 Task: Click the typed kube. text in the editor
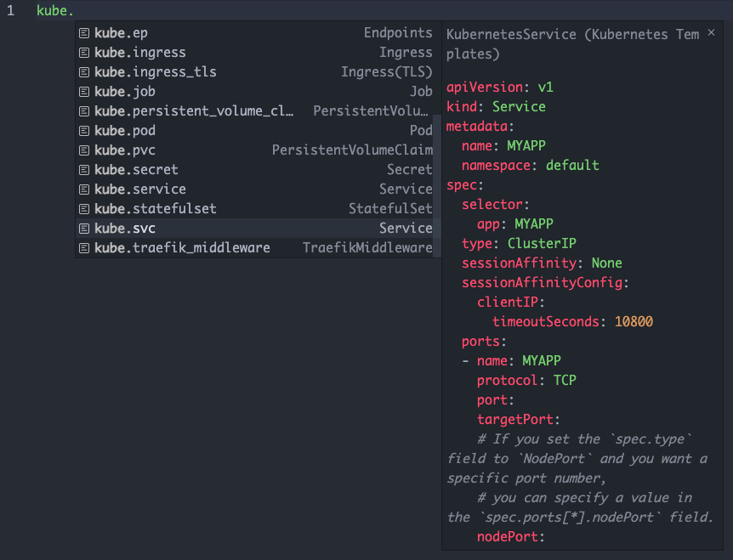tap(53, 11)
